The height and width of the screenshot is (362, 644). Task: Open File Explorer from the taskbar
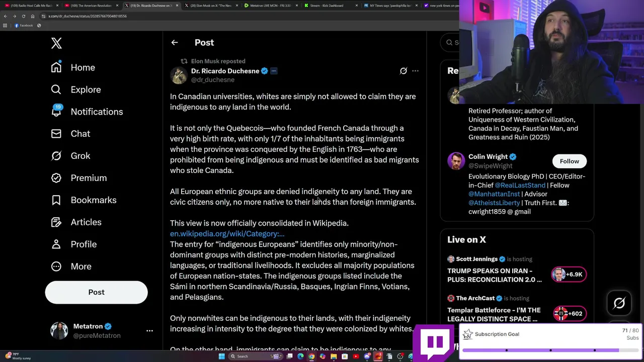click(334, 356)
